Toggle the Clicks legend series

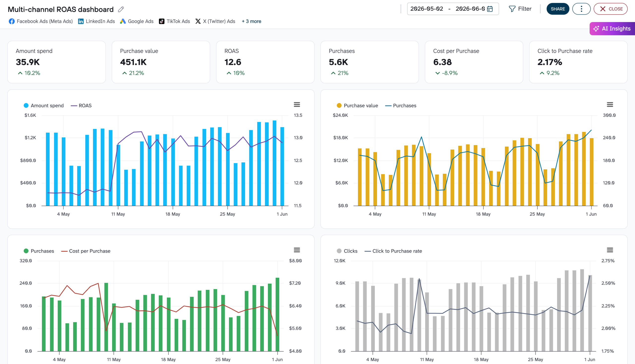point(347,251)
